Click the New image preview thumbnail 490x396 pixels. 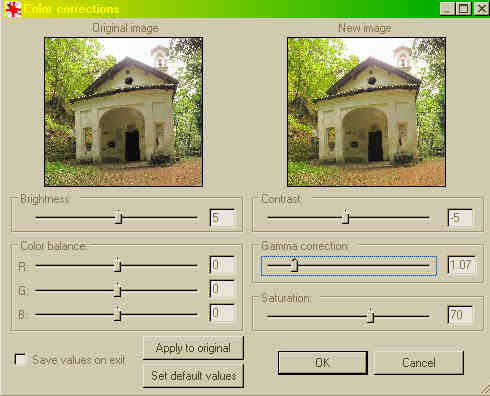coord(366,112)
